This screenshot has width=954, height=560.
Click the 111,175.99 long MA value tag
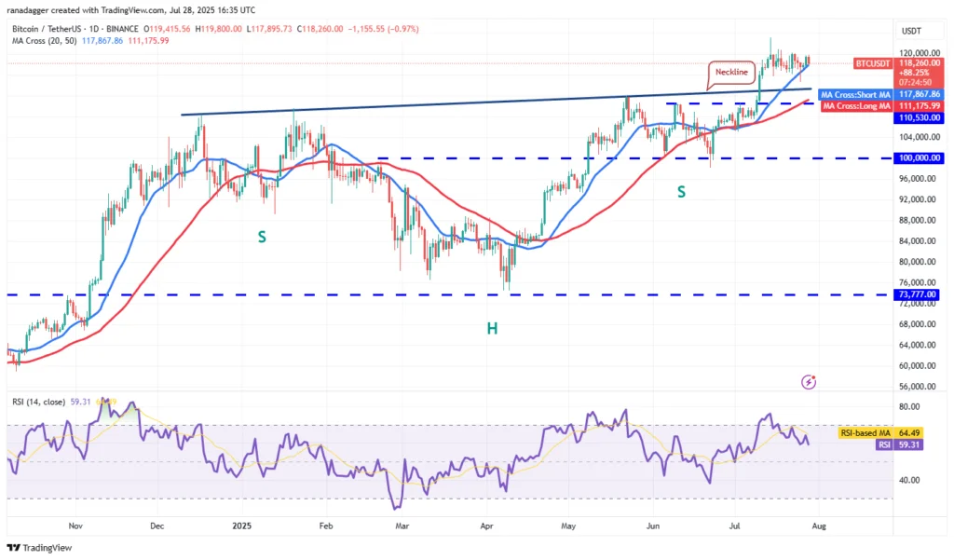coord(919,106)
